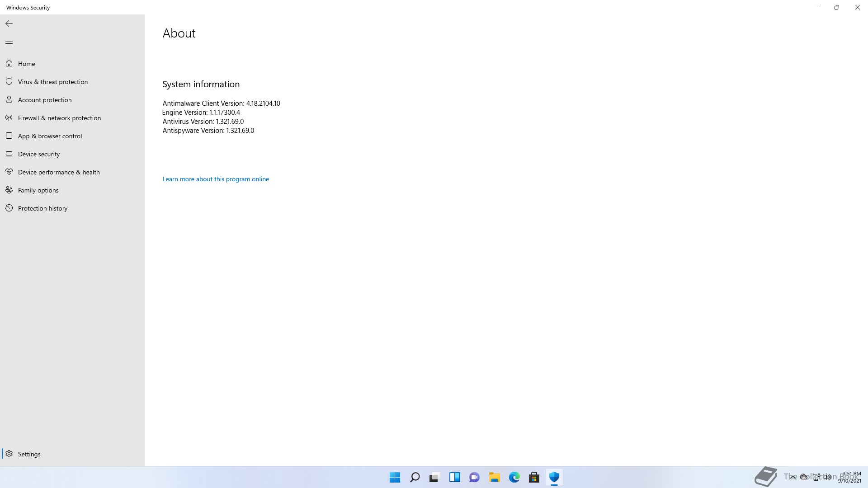Collapse the navigation pane via hamburger menu

pos(9,42)
